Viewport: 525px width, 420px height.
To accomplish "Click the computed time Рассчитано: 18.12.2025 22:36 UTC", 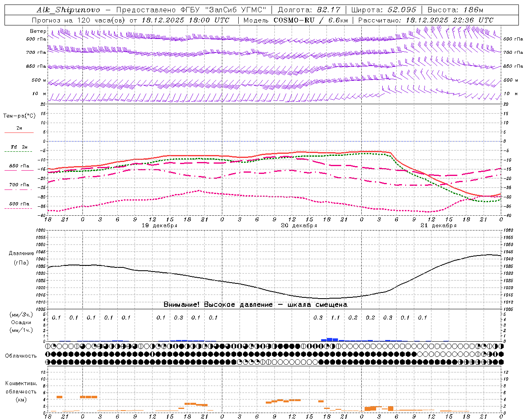I will [426, 20].
